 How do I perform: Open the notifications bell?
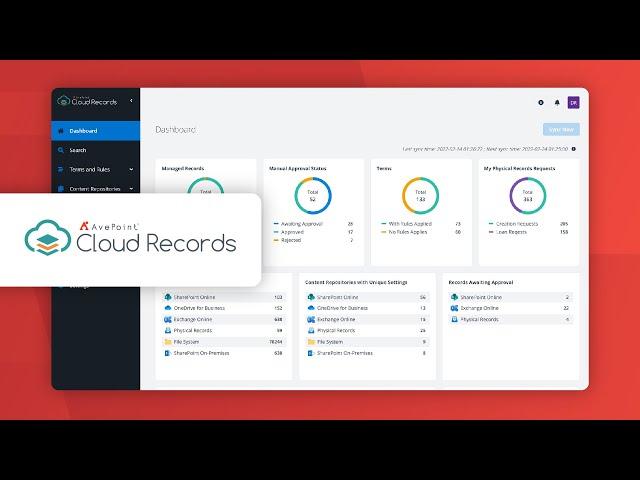point(557,102)
